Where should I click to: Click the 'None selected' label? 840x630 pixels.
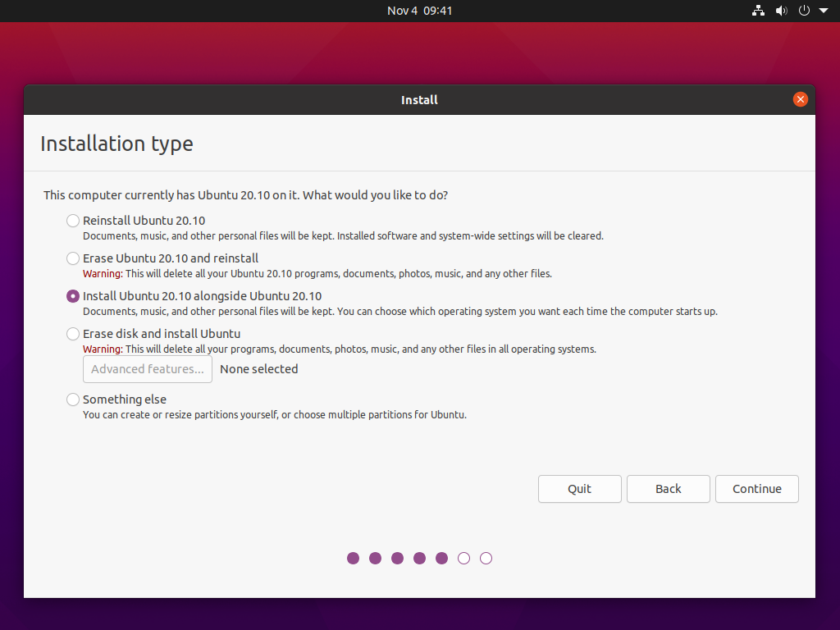[x=258, y=369]
